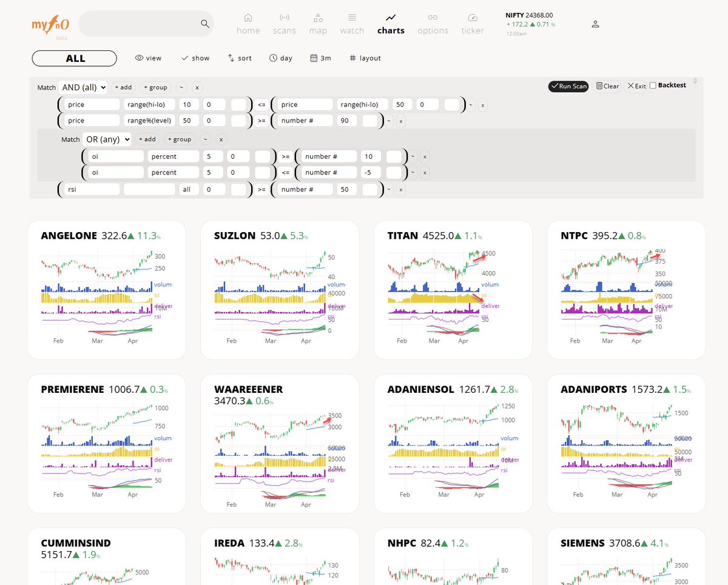Open the TITAN chart card
Image resolution: width=728 pixels, height=585 pixels.
click(x=453, y=290)
